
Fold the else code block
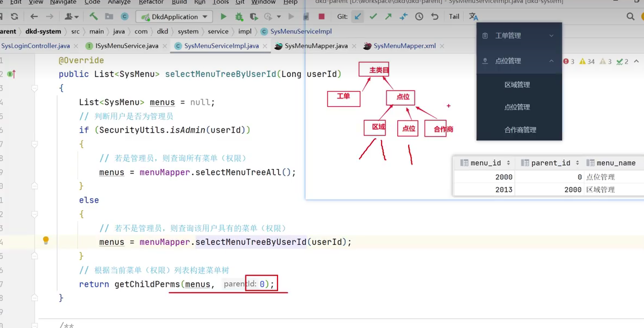click(x=34, y=214)
